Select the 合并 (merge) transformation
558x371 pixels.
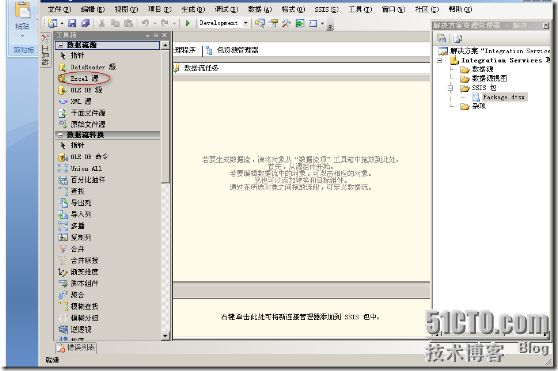[x=72, y=249]
